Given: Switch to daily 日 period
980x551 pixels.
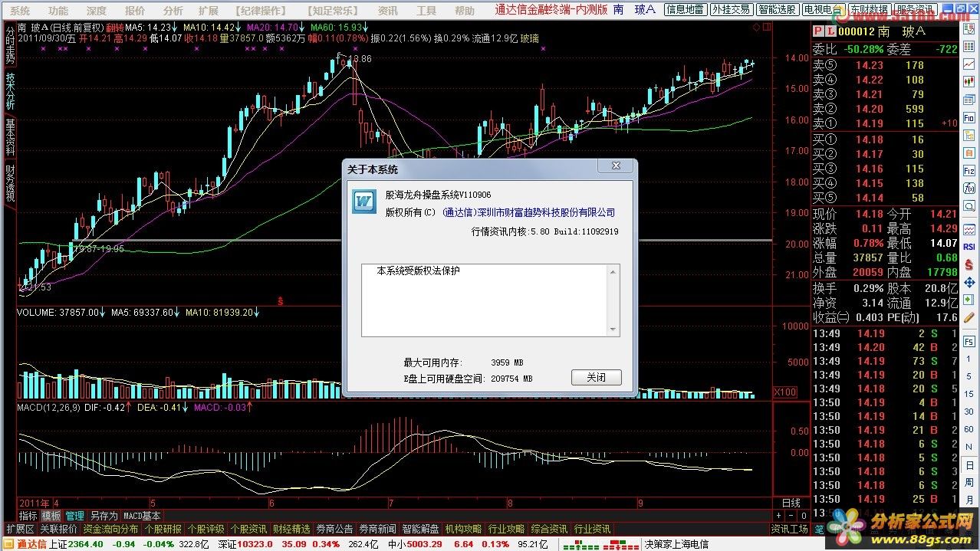Looking at the screenshot, I should click(969, 466).
